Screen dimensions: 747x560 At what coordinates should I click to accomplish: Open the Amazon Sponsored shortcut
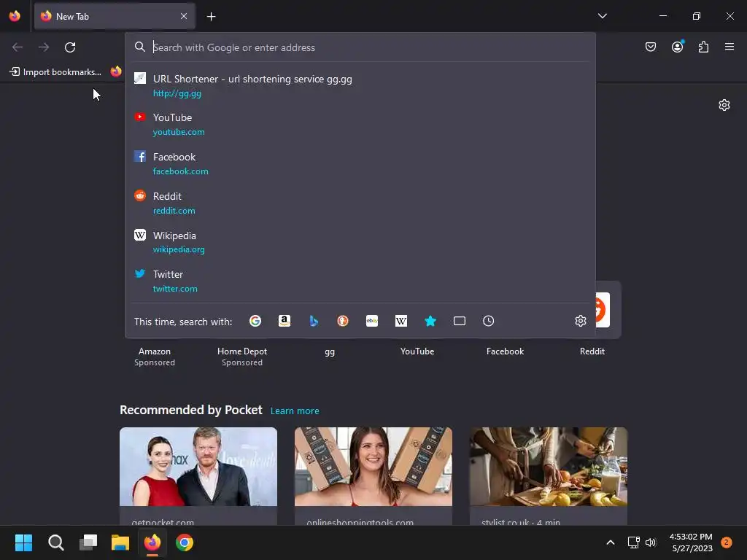(x=155, y=356)
